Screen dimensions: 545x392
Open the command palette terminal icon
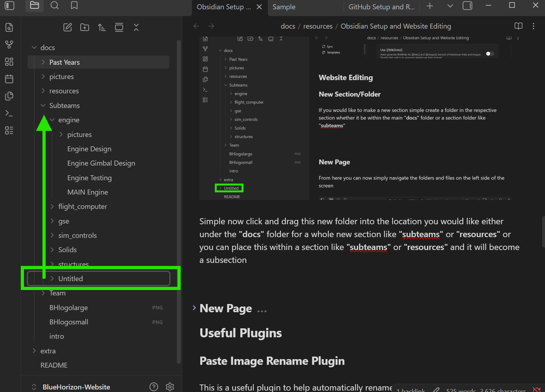tap(9, 113)
